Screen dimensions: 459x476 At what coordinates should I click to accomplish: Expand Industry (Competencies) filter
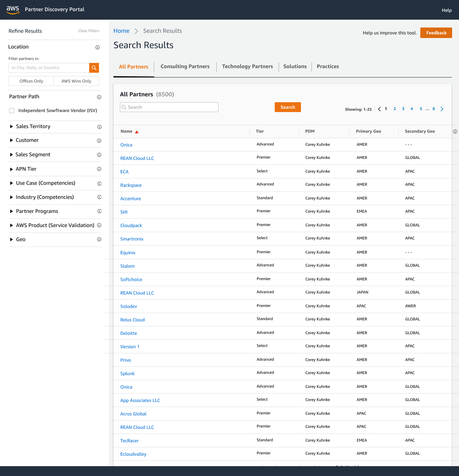pyautogui.click(x=11, y=197)
